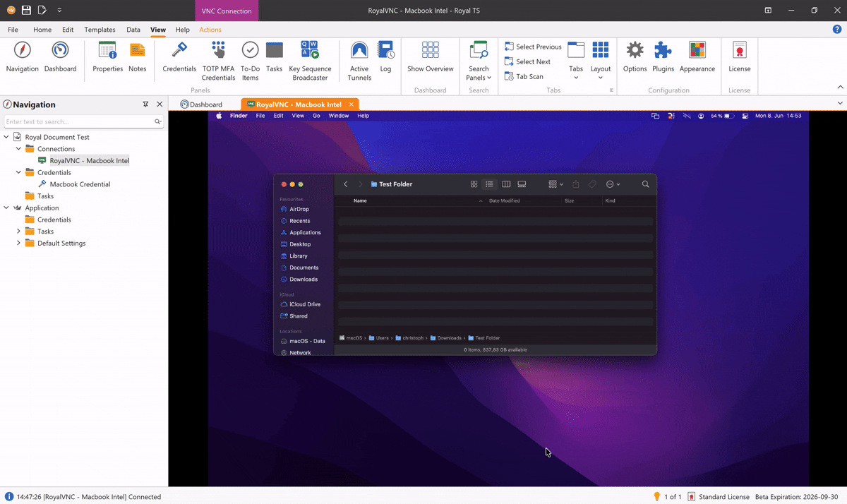Open the Finder group-by dropdown
Screen dimensions: 847x504
555,184
